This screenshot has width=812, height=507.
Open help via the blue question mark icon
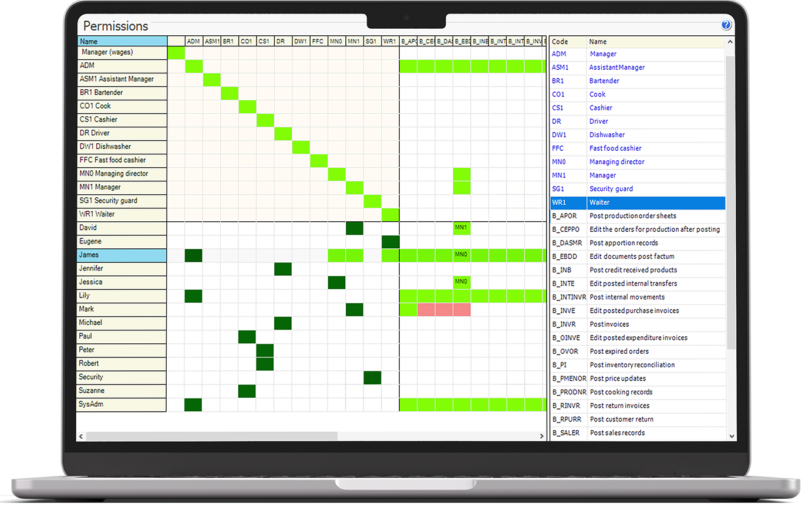coord(726,25)
